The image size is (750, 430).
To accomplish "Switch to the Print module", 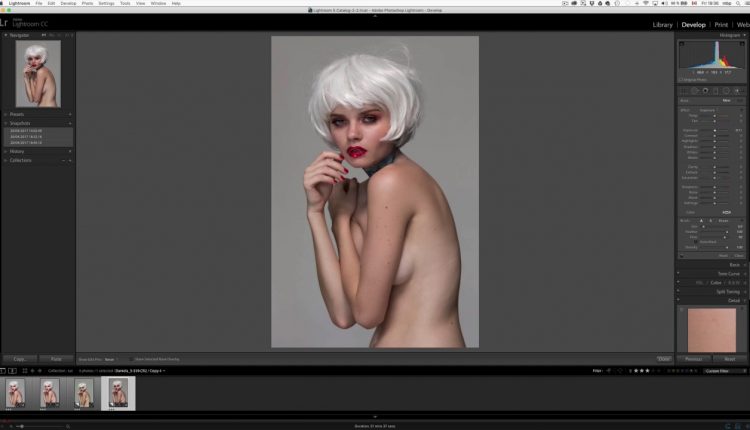I will coord(721,25).
